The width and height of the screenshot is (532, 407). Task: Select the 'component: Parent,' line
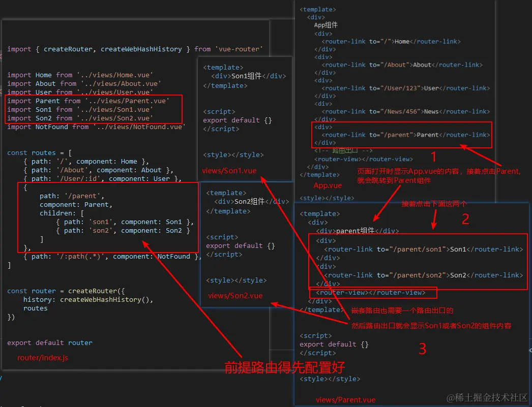76,205
